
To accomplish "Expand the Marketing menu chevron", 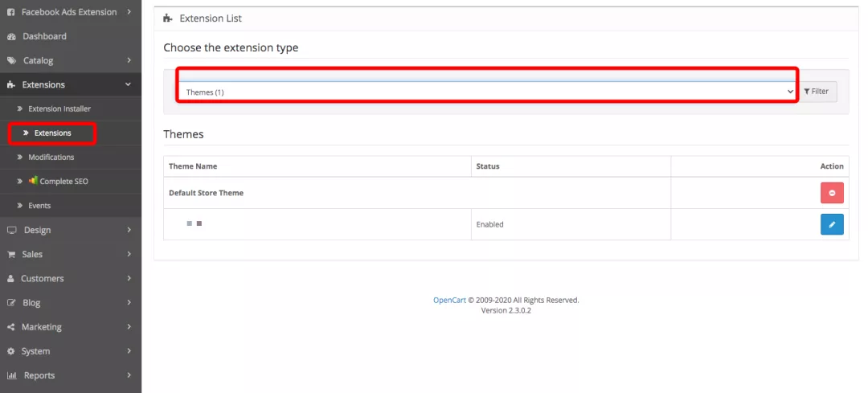I will click(129, 327).
